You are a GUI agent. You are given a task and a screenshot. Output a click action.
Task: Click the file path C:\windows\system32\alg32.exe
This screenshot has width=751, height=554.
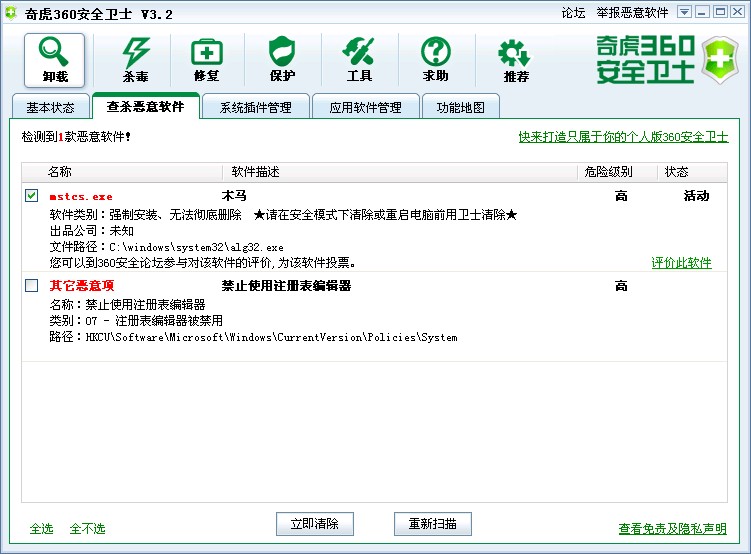(196, 248)
